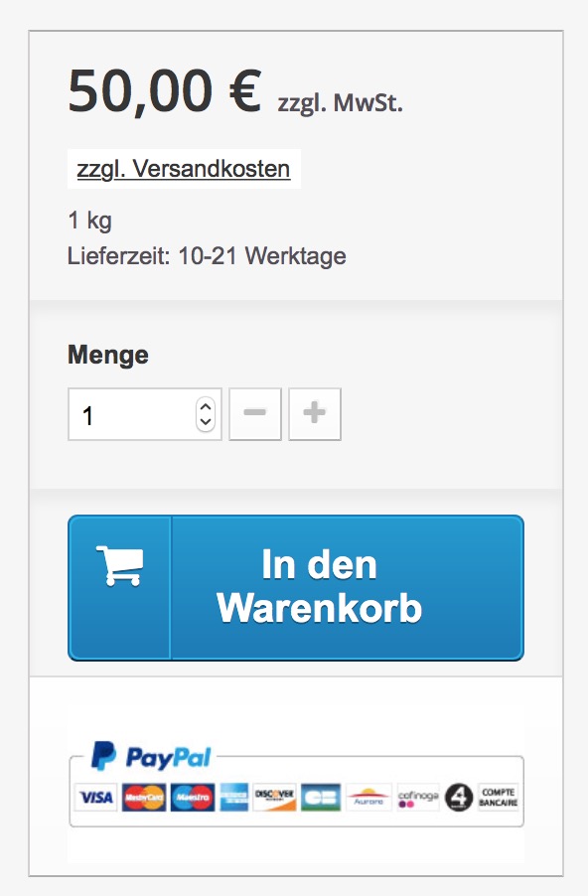Click the 50,00 € price text
This screenshot has width=588, height=896.
pyautogui.click(x=165, y=90)
